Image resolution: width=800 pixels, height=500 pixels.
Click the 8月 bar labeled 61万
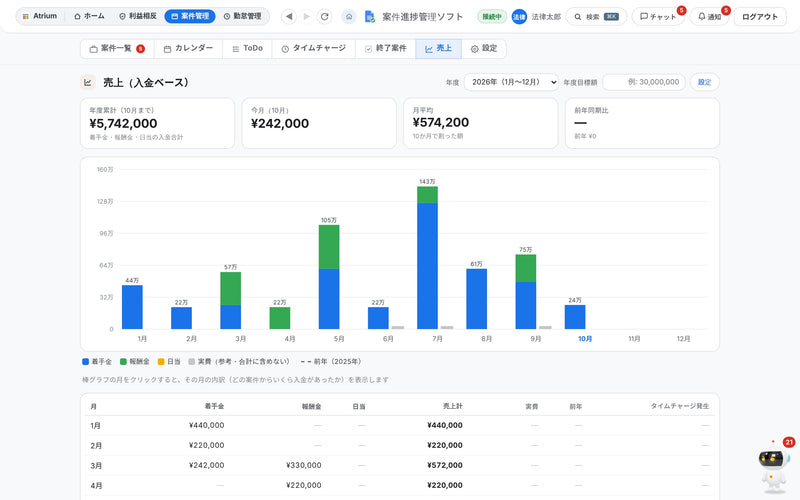click(x=477, y=299)
